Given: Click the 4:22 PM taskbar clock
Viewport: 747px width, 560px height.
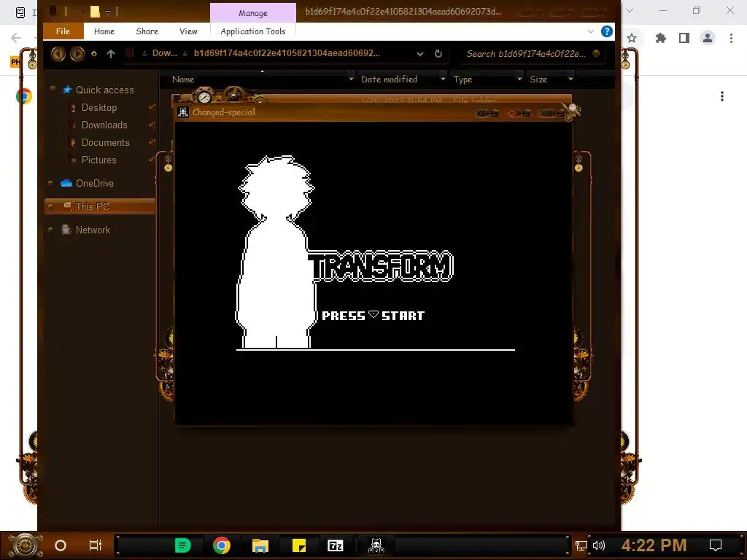Looking at the screenshot, I should coord(654,545).
